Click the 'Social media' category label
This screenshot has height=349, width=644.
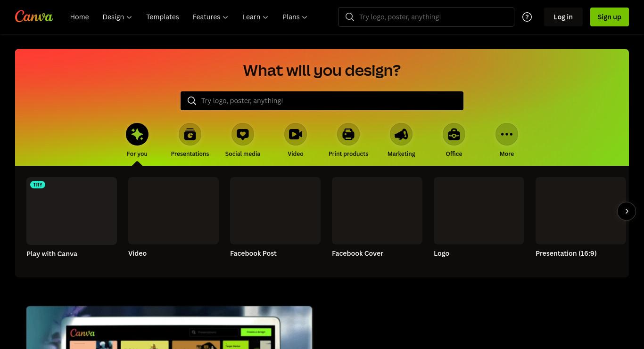pyautogui.click(x=243, y=154)
